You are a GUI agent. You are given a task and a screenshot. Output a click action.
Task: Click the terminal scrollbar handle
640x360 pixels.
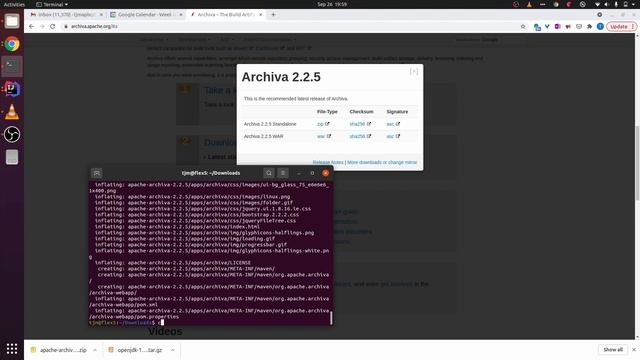tap(331, 318)
